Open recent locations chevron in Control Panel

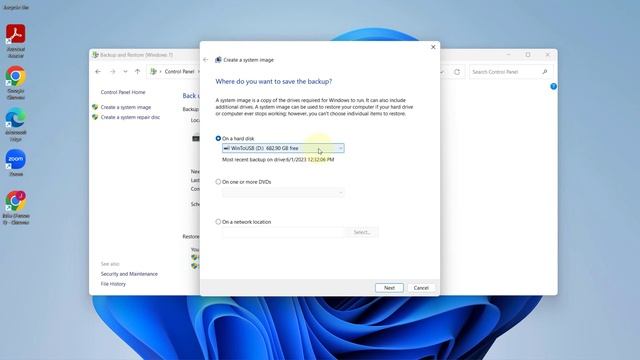[x=125, y=71]
